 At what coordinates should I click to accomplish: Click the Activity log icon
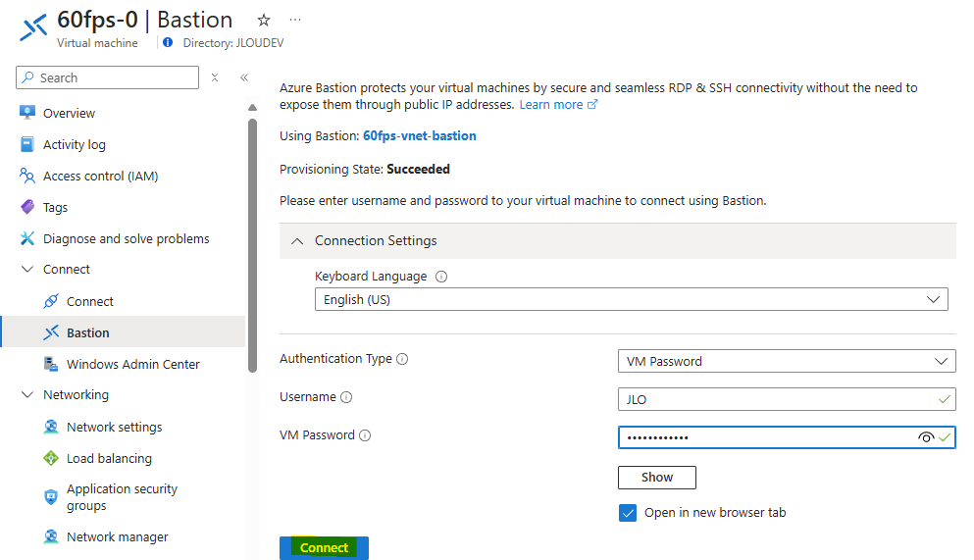27,144
